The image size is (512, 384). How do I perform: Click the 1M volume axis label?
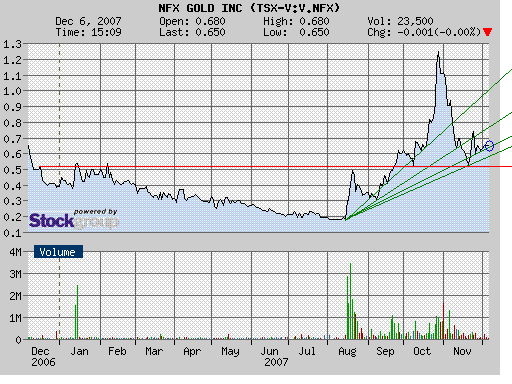pos(15,318)
